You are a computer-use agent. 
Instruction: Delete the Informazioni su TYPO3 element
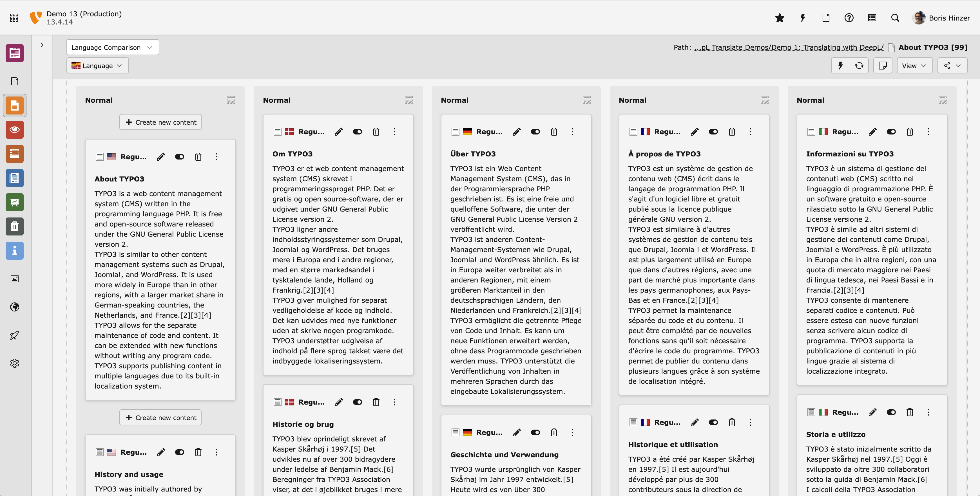pos(910,131)
